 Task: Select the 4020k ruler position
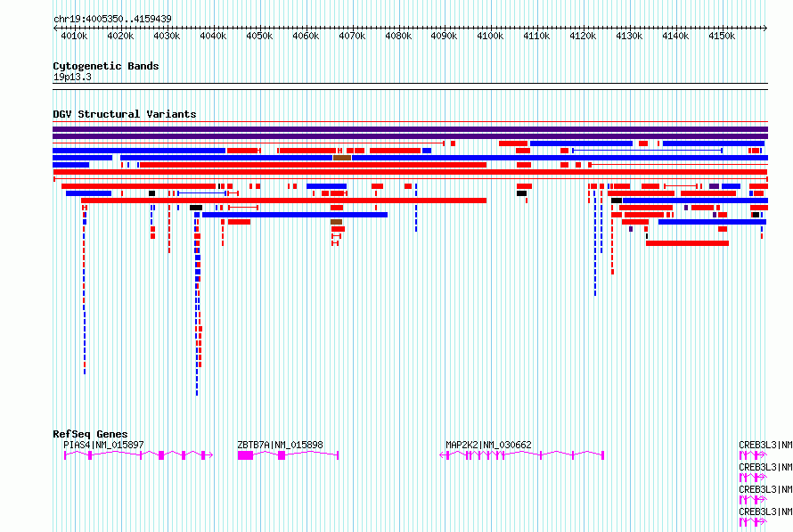click(x=120, y=36)
